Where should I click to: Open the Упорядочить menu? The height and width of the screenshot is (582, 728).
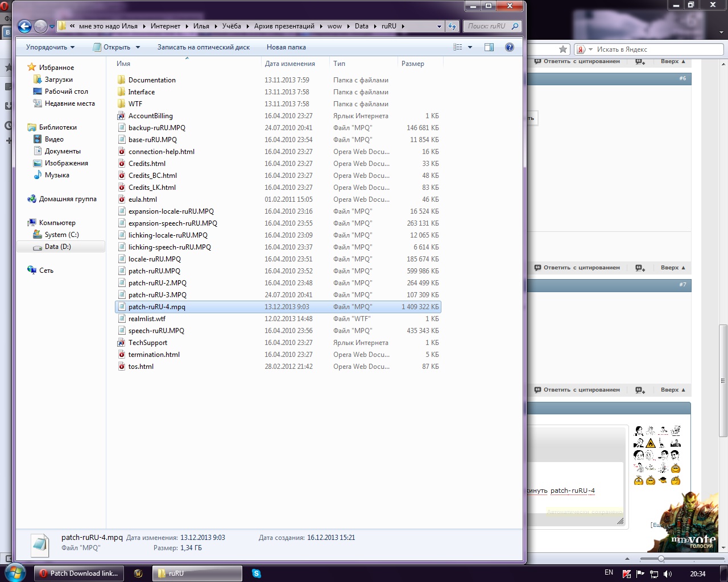click(50, 47)
